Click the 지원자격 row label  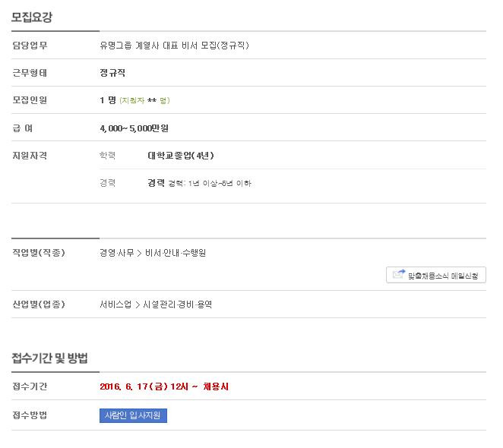click(30, 156)
